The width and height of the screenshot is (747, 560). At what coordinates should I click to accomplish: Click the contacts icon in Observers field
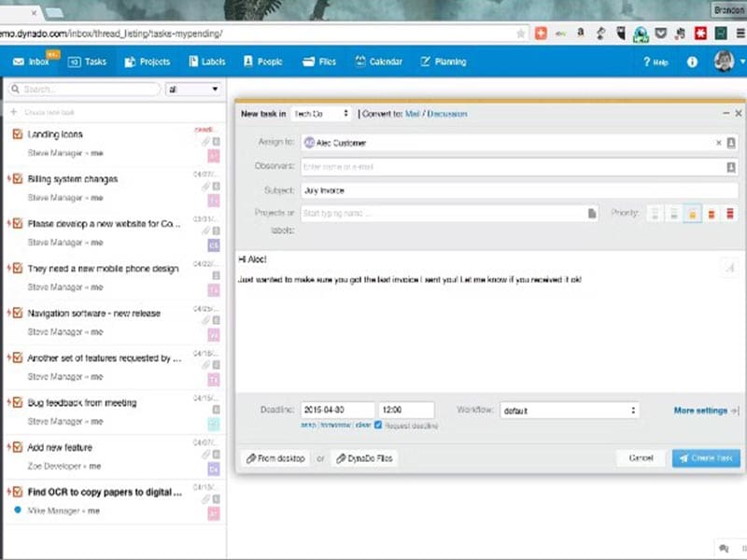pos(731,167)
